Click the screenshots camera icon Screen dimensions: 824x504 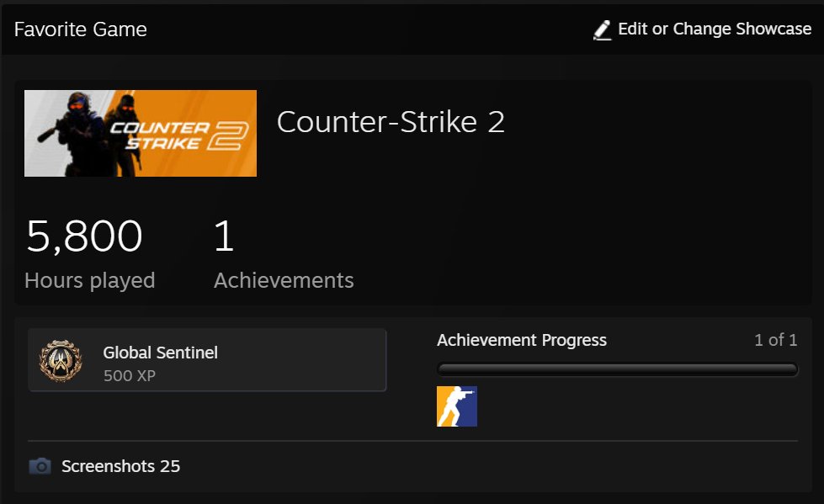(x=40, y=466)
